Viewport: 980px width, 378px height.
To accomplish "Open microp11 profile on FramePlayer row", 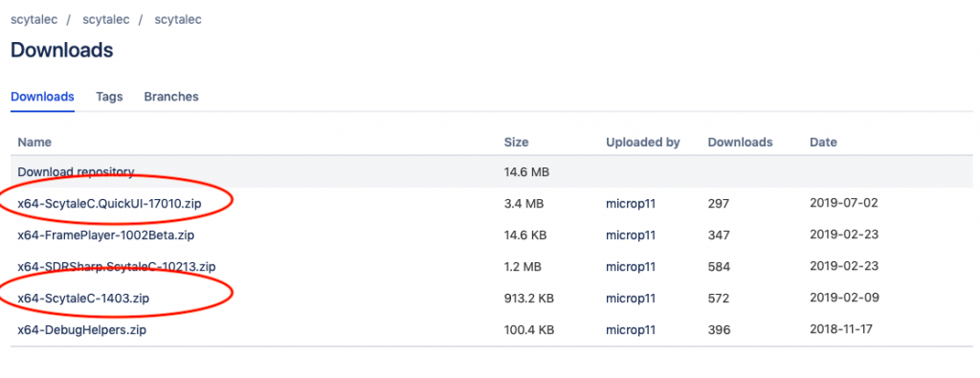I will pos(631,235).
